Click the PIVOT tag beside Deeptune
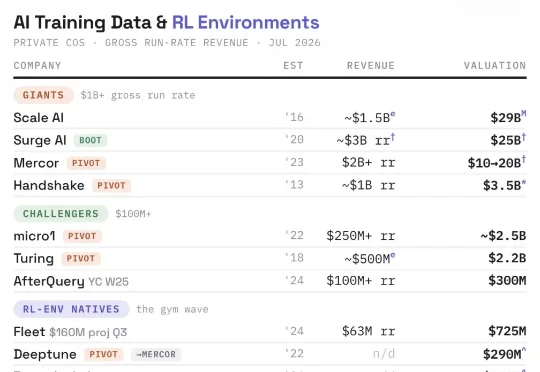This screenshot has height=372, width=540. [104, 354]
